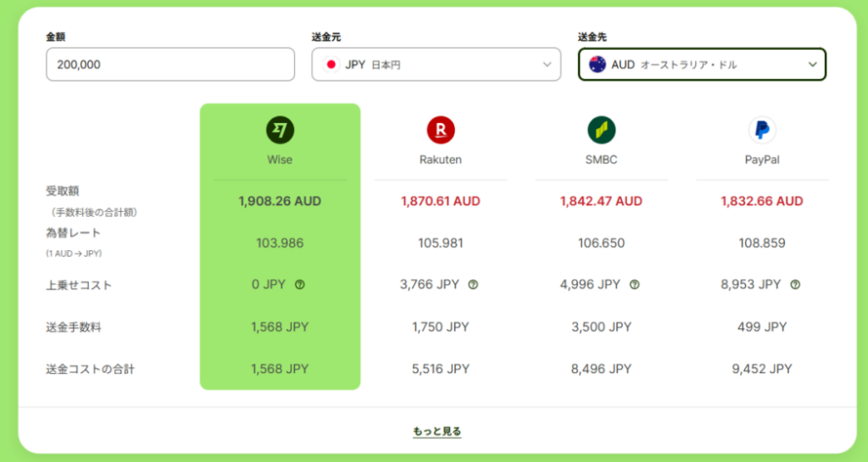Click SMBC's 1,842.47 AUD received amount
The height and width of the screenshot is (462, 868).
tap(601, 202)
